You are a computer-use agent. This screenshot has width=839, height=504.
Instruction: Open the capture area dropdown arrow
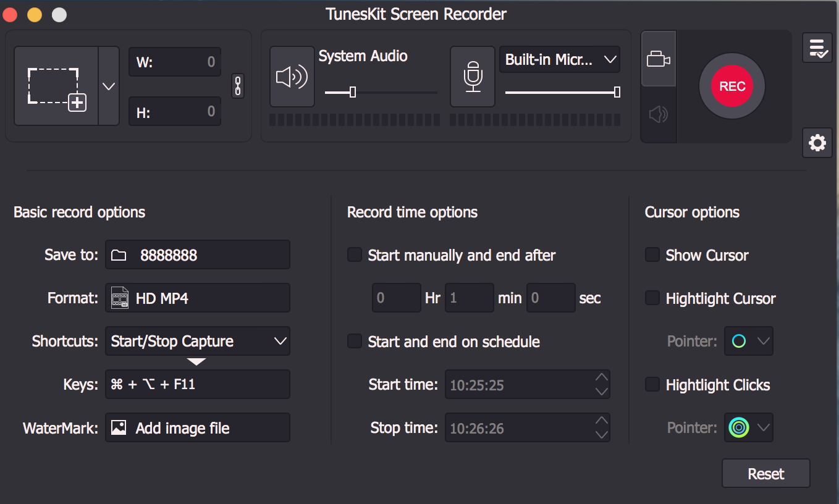click(109, 86)
